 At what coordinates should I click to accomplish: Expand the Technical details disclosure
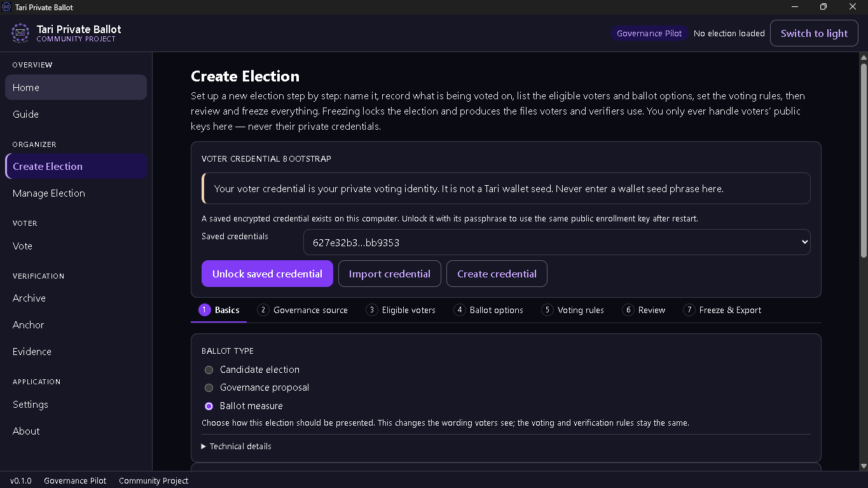point(237,447)
